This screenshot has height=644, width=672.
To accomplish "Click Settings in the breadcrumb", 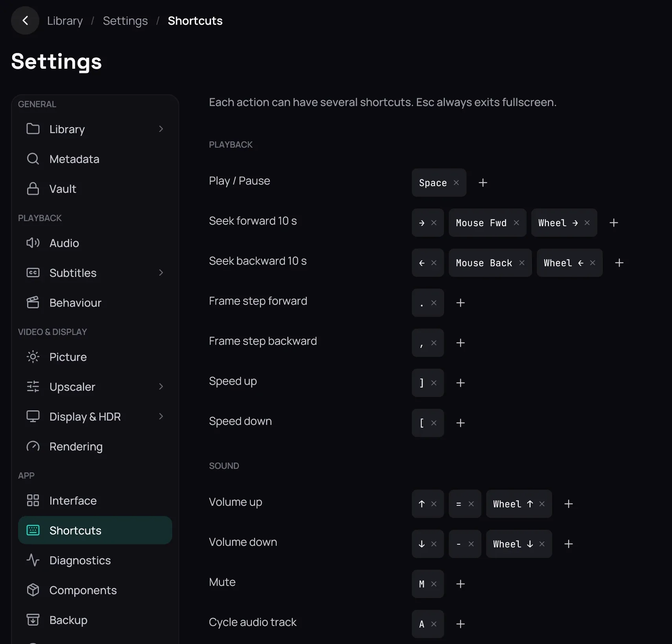I will (x=125, y=20).
